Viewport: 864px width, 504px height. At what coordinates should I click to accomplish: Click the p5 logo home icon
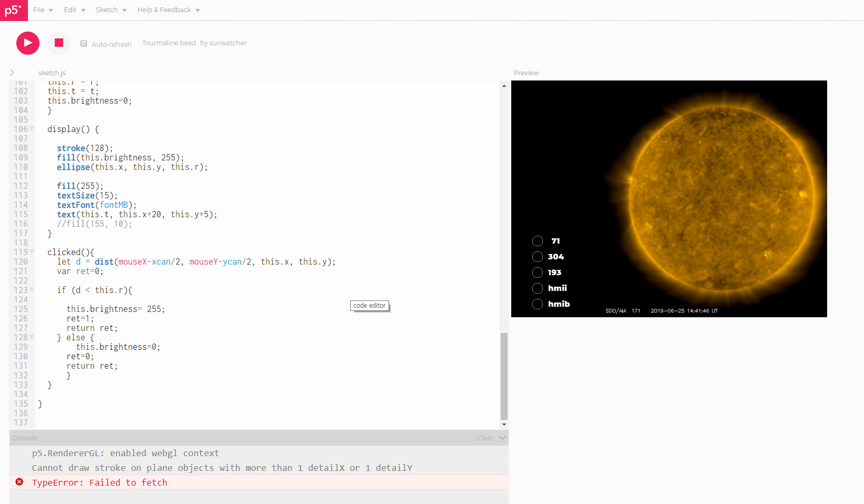14,10
